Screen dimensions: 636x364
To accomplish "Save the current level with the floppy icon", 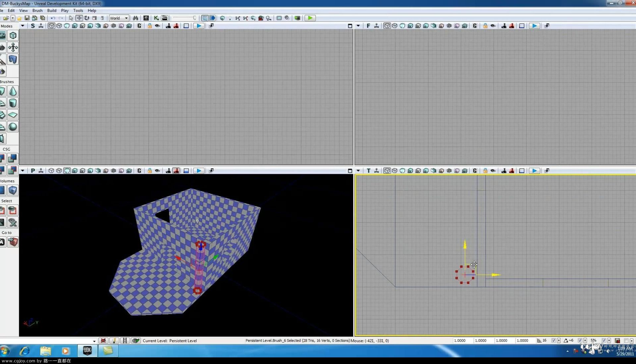I will click(x=27, y=18).
